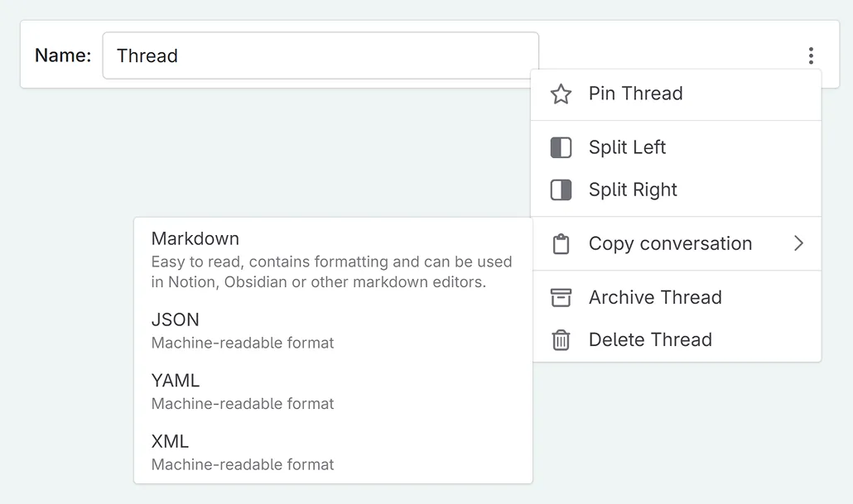Viewport: 853px width, 504px height.
Task: Click the star icon beside Pin Thread
Action: [561, 94]
